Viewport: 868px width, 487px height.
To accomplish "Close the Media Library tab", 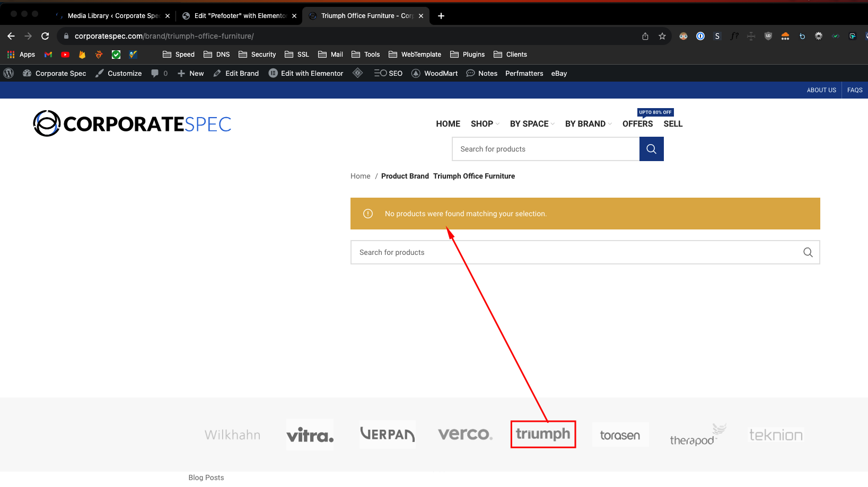I will tap(168, 16).
